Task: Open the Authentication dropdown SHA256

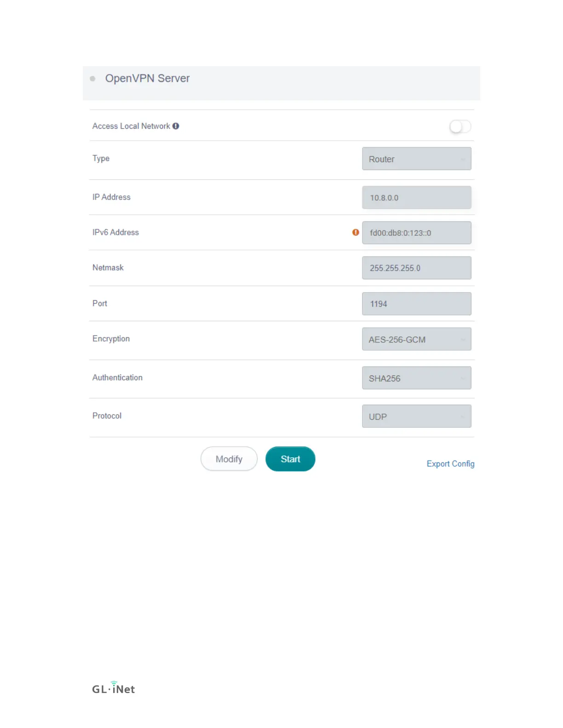Action: tap(417, 378)
